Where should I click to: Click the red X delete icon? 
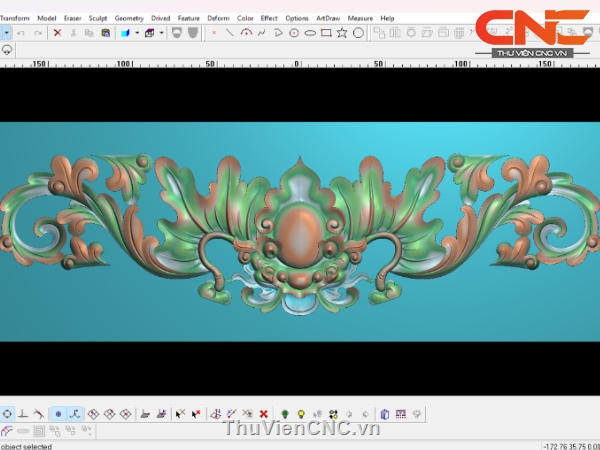coord(57,32)
